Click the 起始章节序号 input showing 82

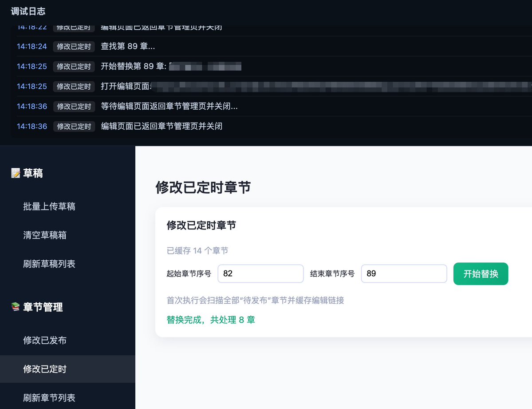(x=260, y=274)
